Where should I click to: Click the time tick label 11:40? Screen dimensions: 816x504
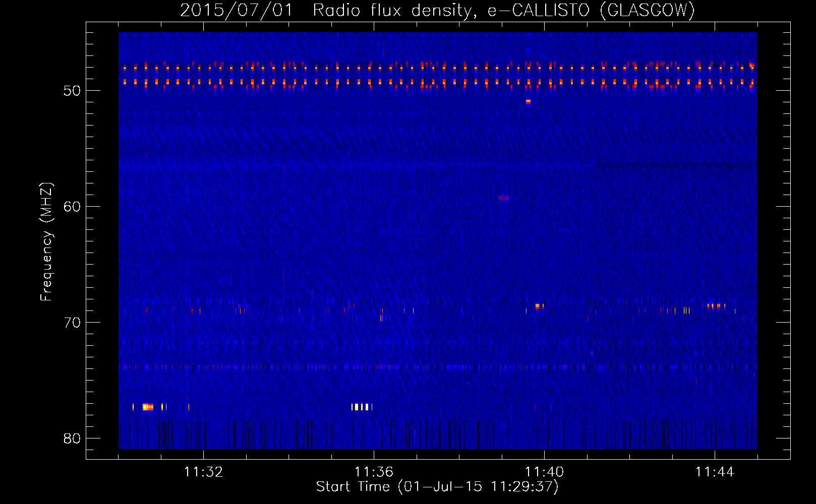pos(544,472)
